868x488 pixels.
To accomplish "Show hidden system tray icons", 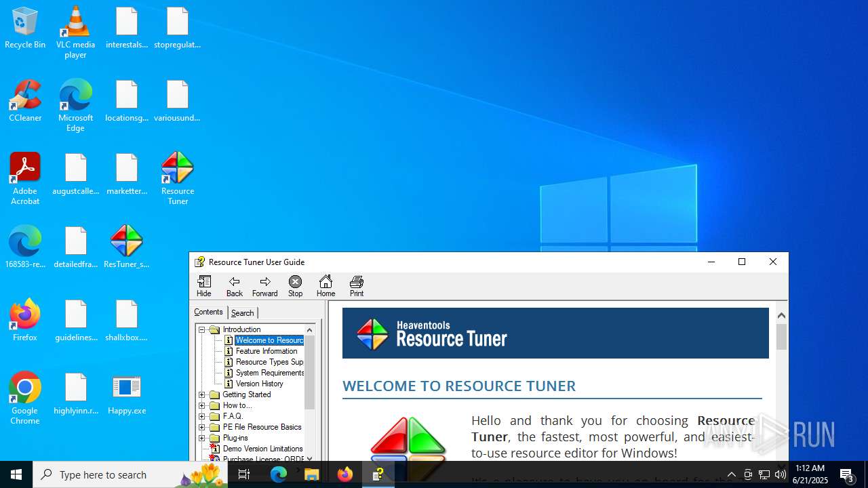I will click(x=731, y=474).
